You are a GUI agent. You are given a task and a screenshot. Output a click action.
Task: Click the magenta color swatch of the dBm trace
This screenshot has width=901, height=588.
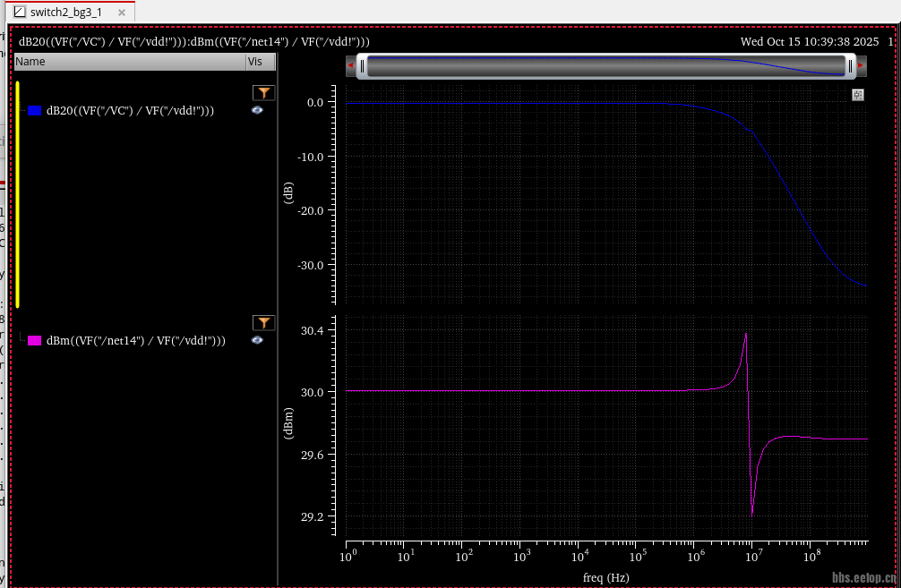tap(35, 341)
